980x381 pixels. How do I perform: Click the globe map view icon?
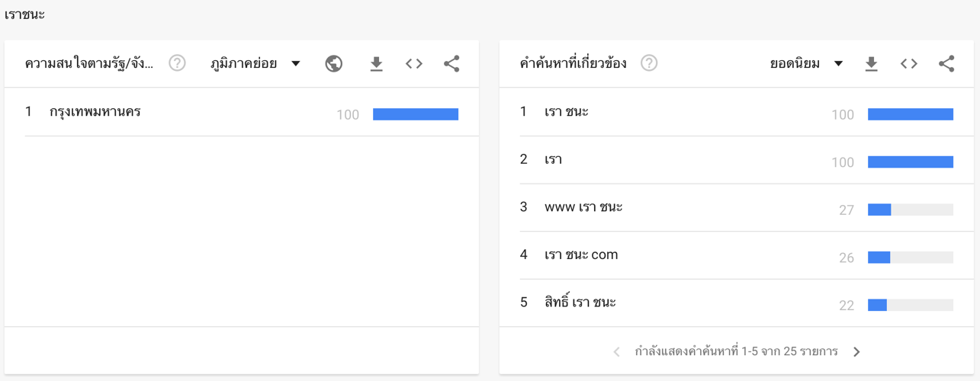point(333,63)
